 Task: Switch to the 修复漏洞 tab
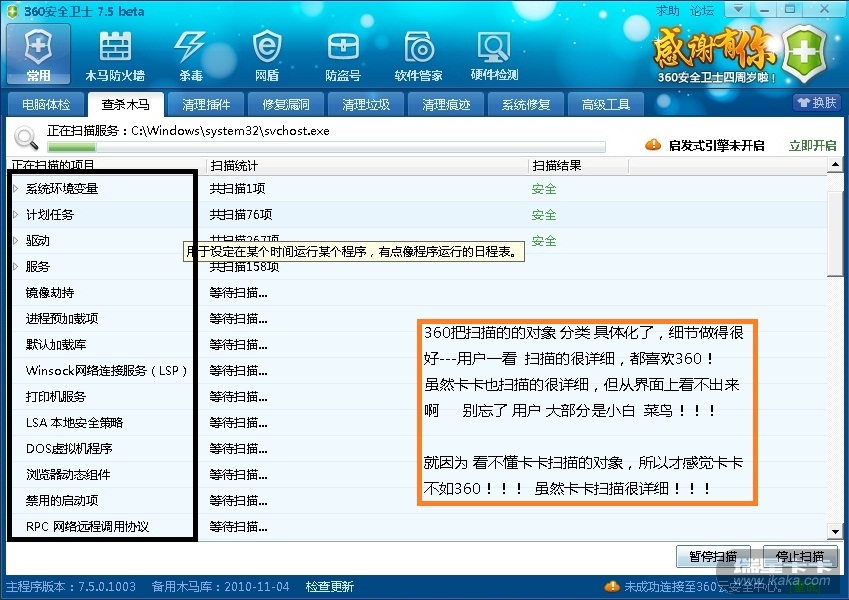point(286,104)
